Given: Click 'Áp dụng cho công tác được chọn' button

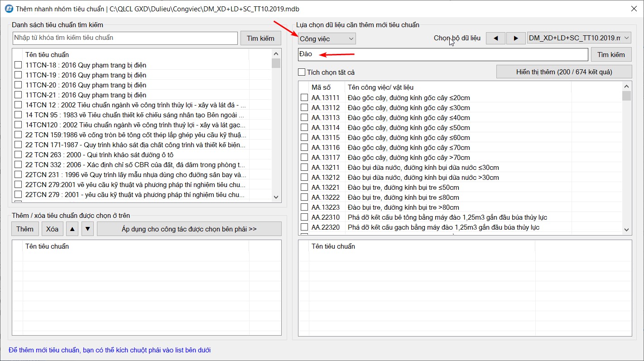Looking at the screenshot, I should (189, 229).
